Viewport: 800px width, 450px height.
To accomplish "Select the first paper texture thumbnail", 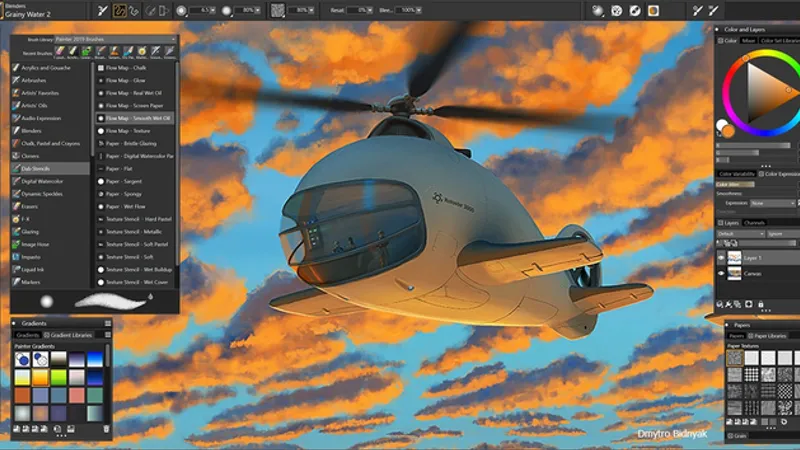I will [735, 357].
